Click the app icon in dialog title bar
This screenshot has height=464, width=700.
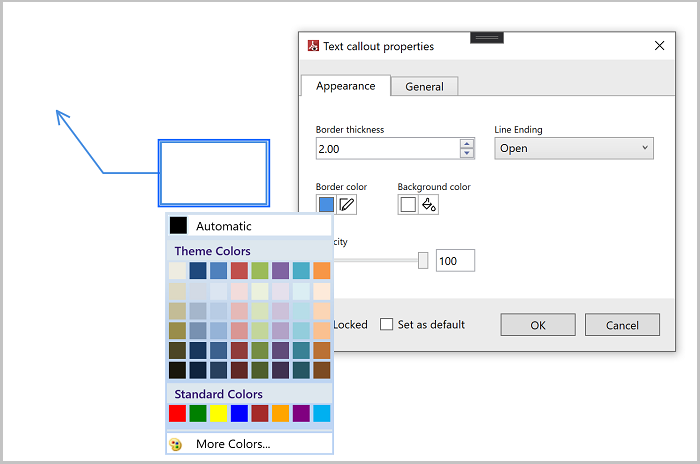pyautogui.click(x=313, y=46)
